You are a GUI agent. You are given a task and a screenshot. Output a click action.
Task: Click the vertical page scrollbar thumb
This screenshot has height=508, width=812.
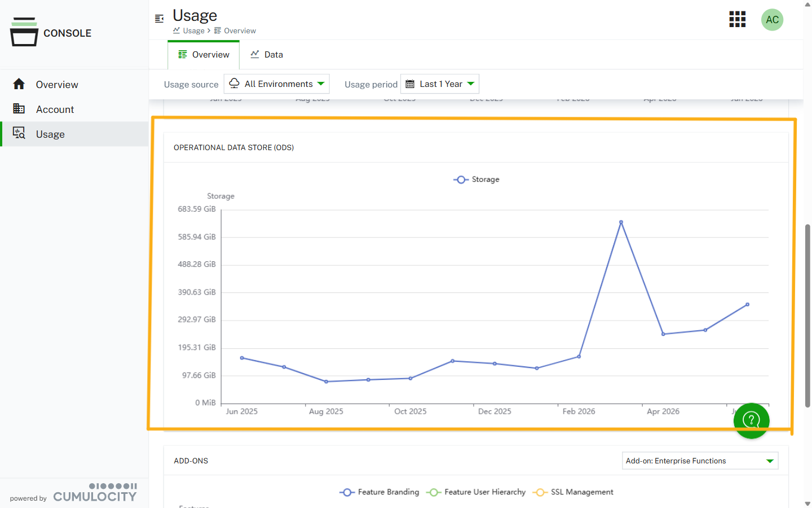tap(807, 316)
